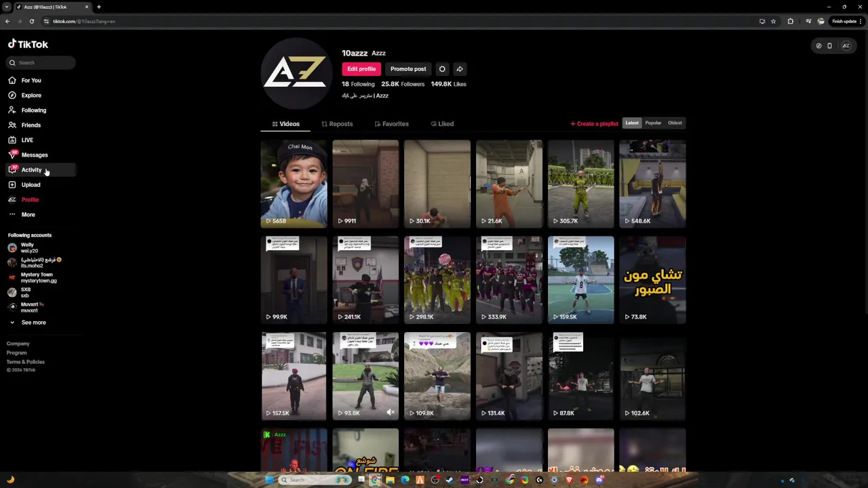Switch to the Reposts tab
Screen dimensions: 868x488
337,124
